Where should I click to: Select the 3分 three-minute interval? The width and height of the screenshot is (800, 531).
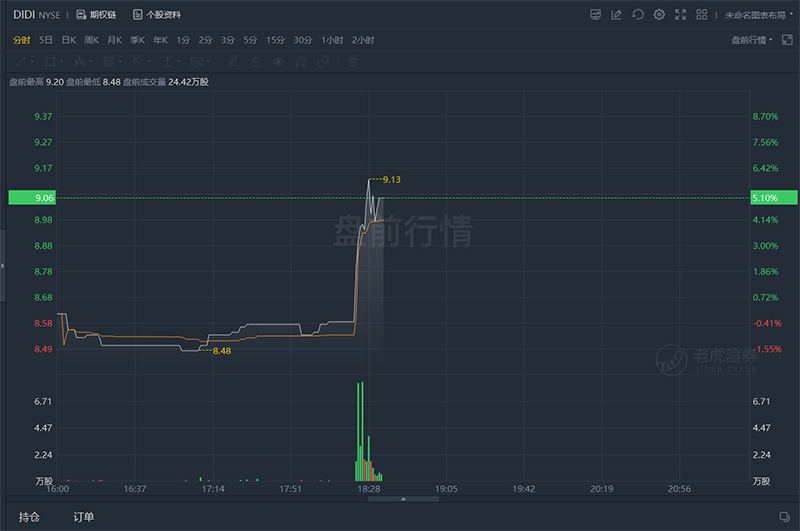228,40
